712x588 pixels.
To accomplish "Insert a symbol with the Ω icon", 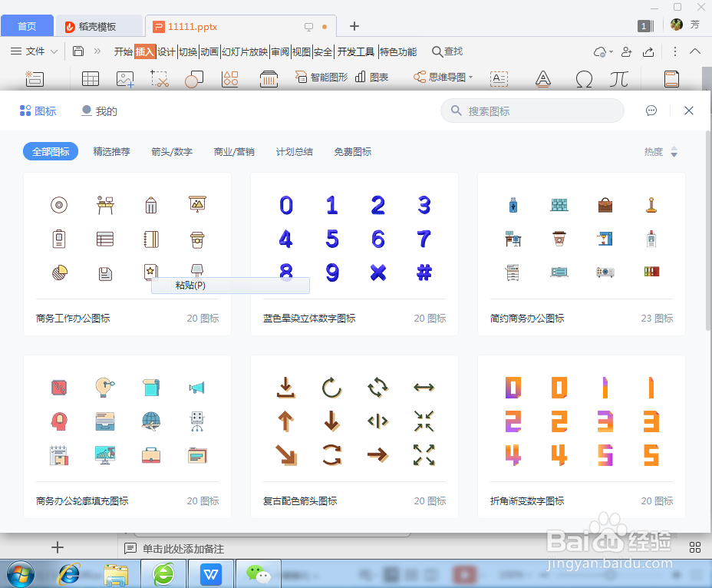I will [x=584, y=79].
